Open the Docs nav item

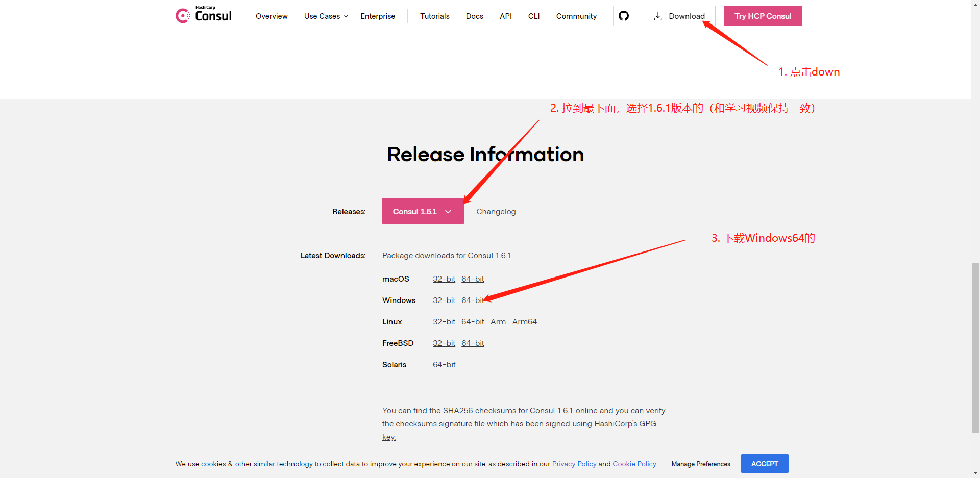pyautogui.click(x=475, y=16)
